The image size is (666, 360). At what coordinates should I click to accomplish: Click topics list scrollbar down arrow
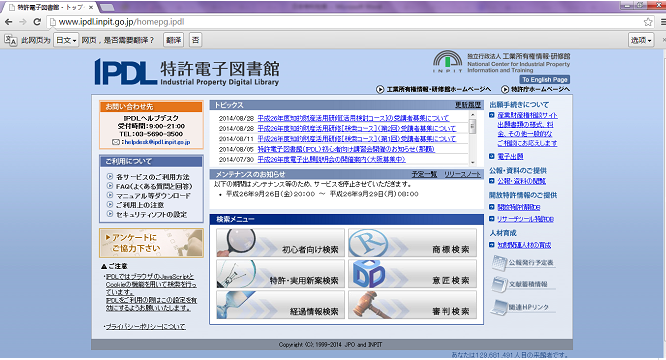pos(472,162)
